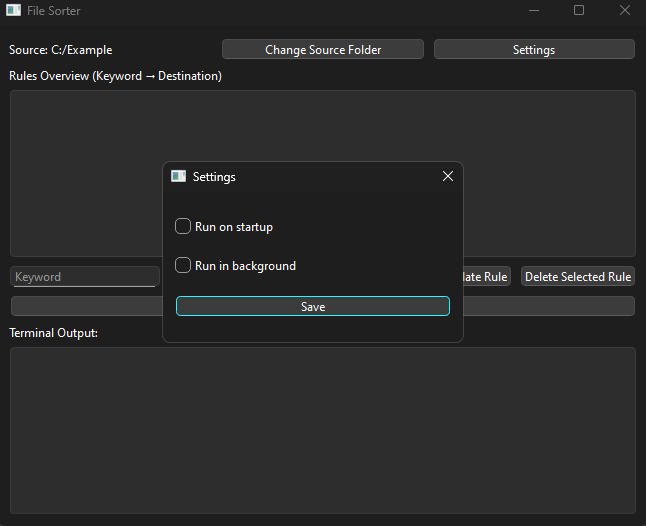
Task: Click the Source C:/Example path label
Action: click(61, 50)
